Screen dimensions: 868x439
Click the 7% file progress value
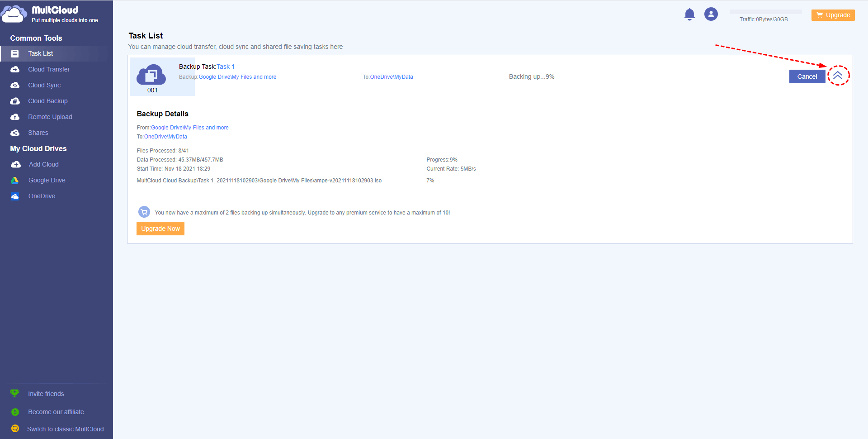point(430,181)
